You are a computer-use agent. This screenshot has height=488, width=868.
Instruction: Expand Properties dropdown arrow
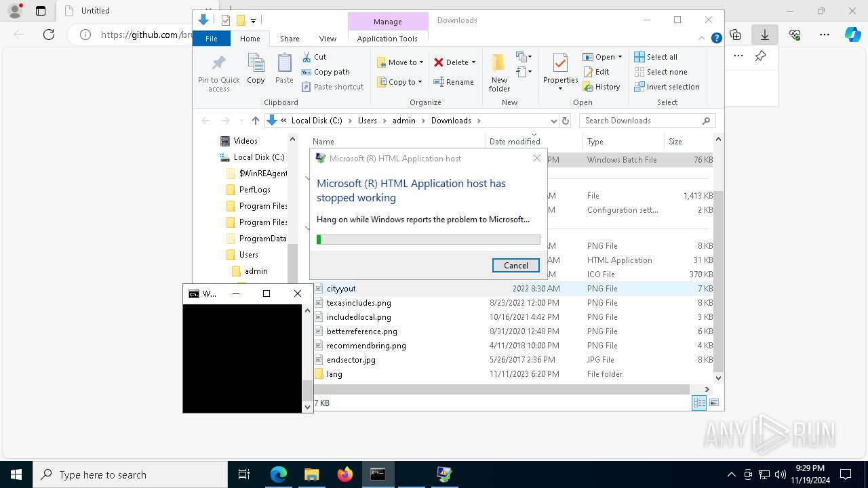[x=560, y=89]
